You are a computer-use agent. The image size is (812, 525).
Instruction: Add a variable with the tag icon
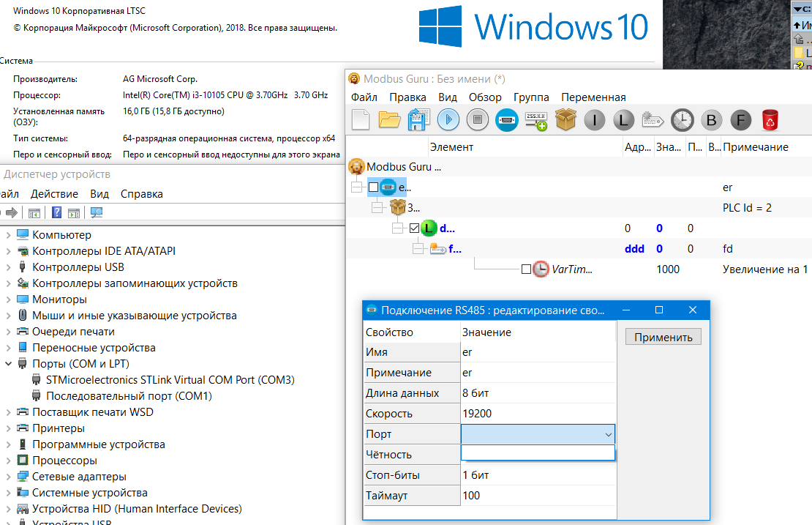(653, 120)
